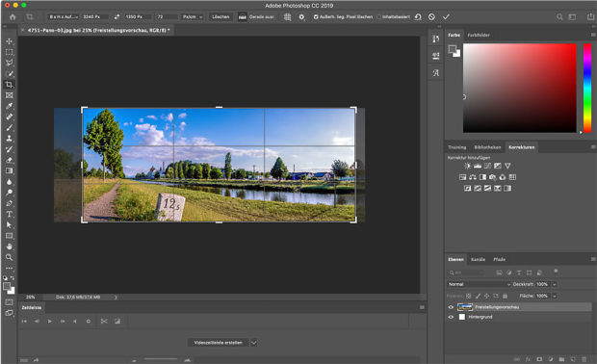The width and height of the screenshot is (597, 364).
Task: Toggle the layer filter switch
Action: (556, 272)
